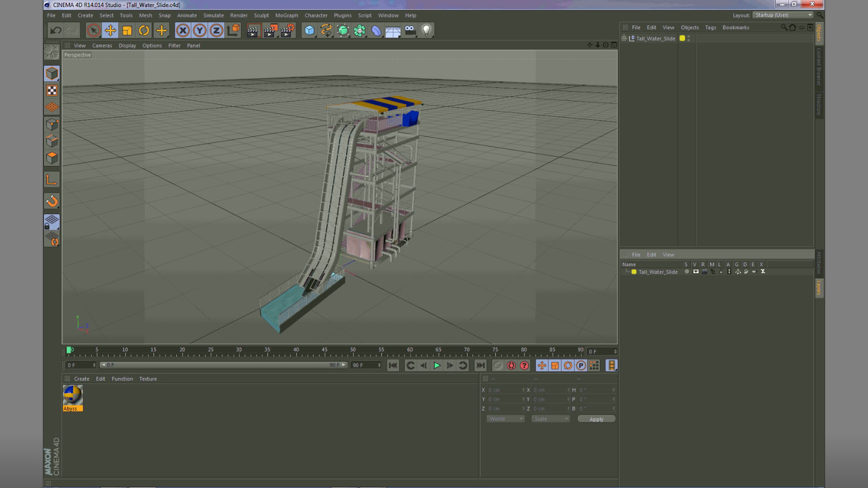
Task: Open the Spline pen tools icon
Action: click(326, 30)
